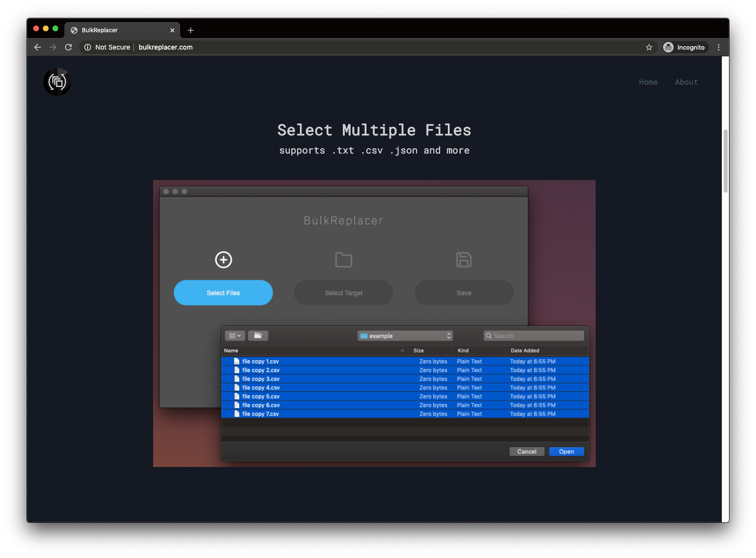Image resolution: width=756 pixels, height=558 pixels.
Task: Open a new browser tab
Action: coord(191,30)
